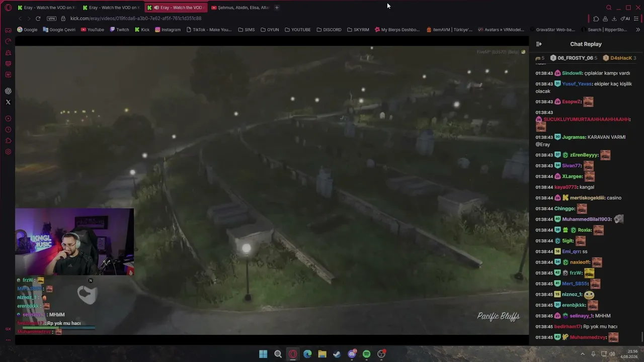This screenshot has height=362, width=644.
Task: Reload the Kick VOD page
Action: 38,19
